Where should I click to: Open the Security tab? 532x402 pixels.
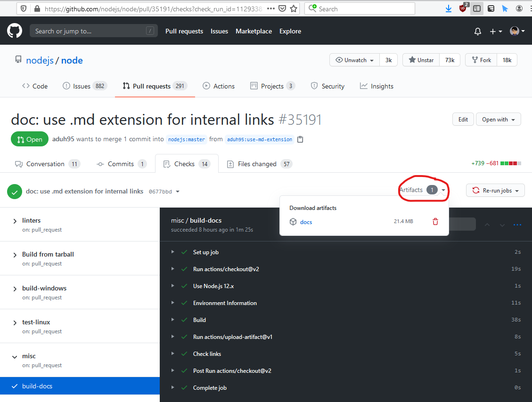[328, 86]
